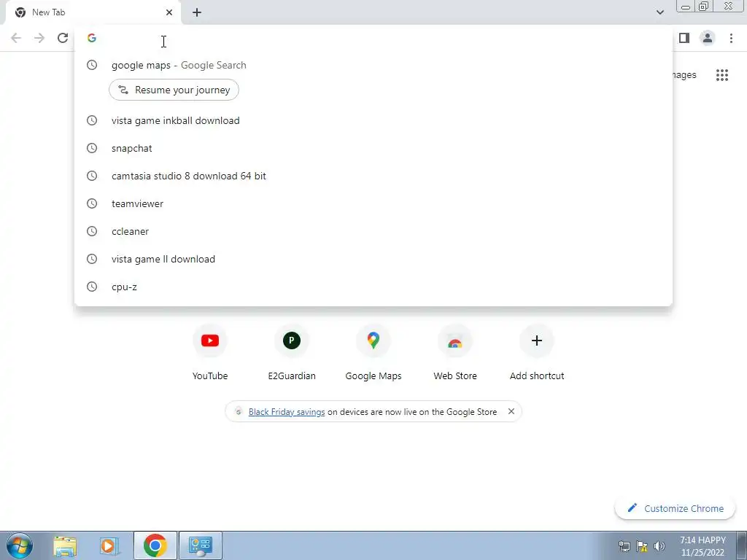This screenshot has height=560, width=747.
Task: Choose vista game ll download suggestion
Action: pos(373,259)
